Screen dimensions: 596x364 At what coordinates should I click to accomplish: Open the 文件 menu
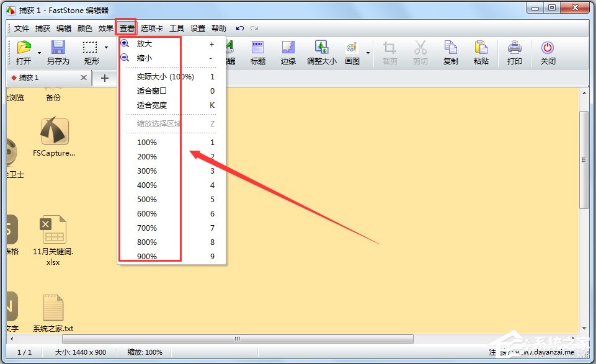click(22, 28)
